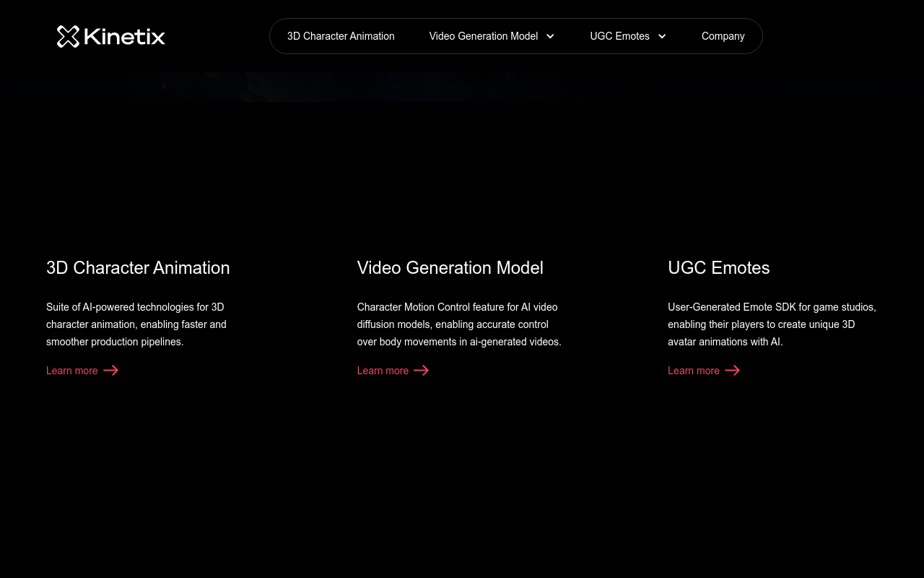This screenshot has width=924, height=578.
Task: Click the 3D Character Animation section heading
Action: (x=138, y=268)
